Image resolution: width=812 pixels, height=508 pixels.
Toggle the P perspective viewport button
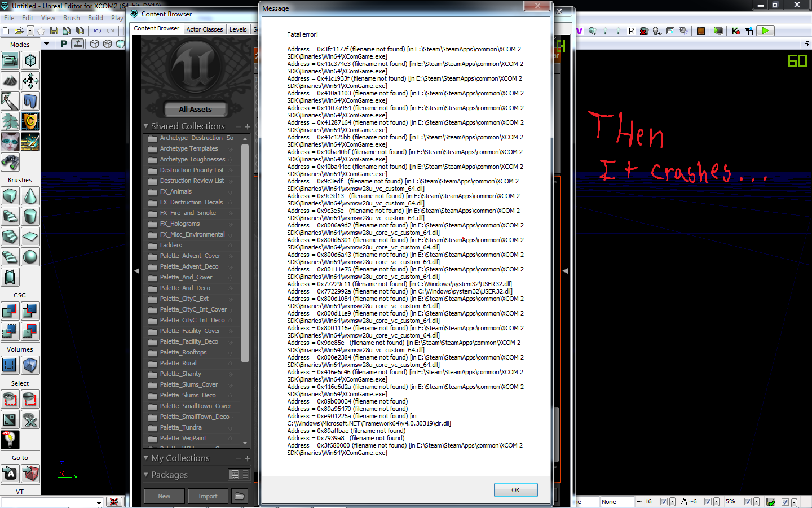(64, 43)
